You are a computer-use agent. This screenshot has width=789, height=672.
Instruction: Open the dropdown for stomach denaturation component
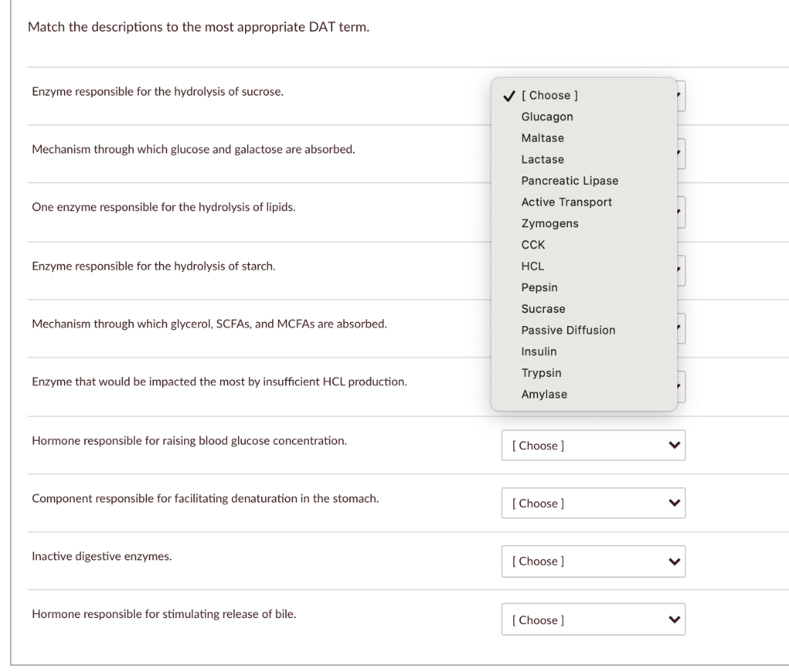593,503
